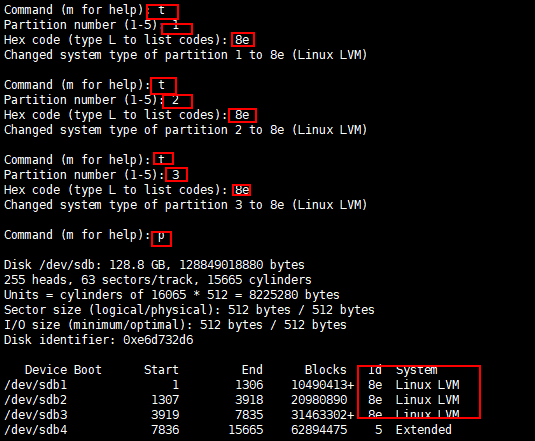Select the /dev/sdb1 device name
This screenshot has width=535, height=441.
(35, 385)
